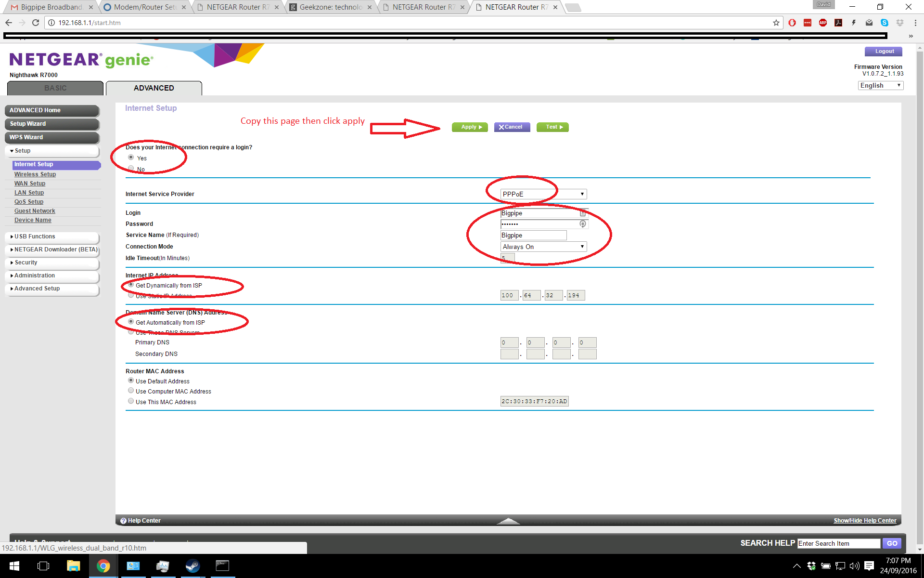The image size is (924, 578).
Task: Open the Adobe Acrobat extension icon
Action: (x=838, y=23)
